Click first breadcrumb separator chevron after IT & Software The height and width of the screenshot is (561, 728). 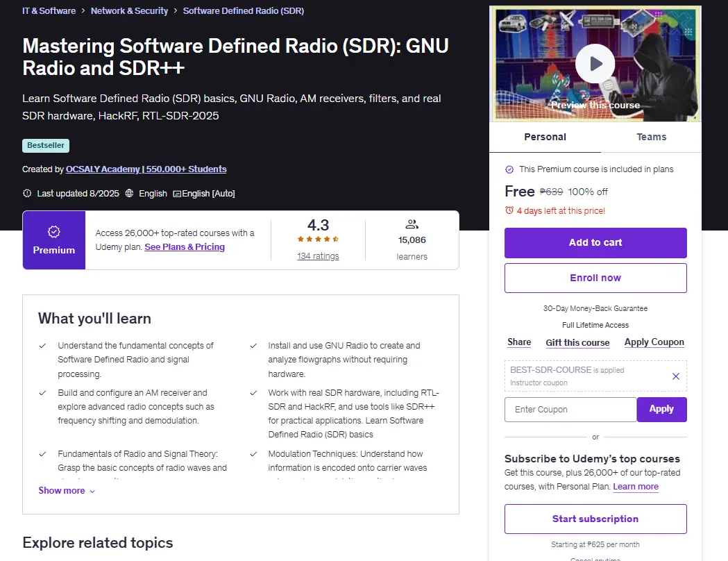tap(83, 10)
